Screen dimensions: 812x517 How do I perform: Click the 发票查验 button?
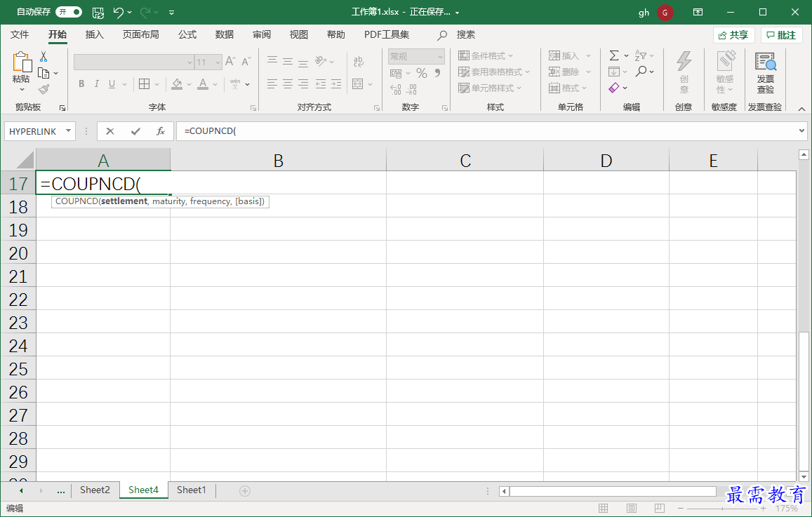pos(766,72)
